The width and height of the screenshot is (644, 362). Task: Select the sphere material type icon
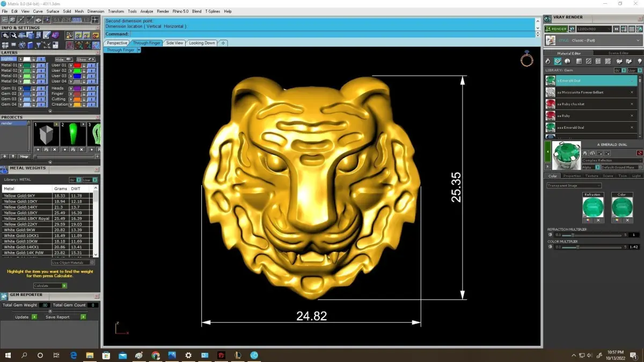click(x=567, y=61)
